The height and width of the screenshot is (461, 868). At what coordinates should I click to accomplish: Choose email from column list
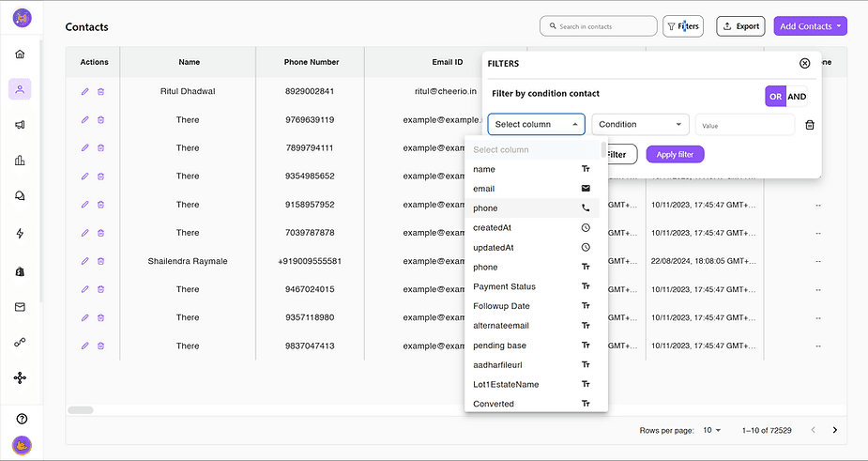point(533,189)
